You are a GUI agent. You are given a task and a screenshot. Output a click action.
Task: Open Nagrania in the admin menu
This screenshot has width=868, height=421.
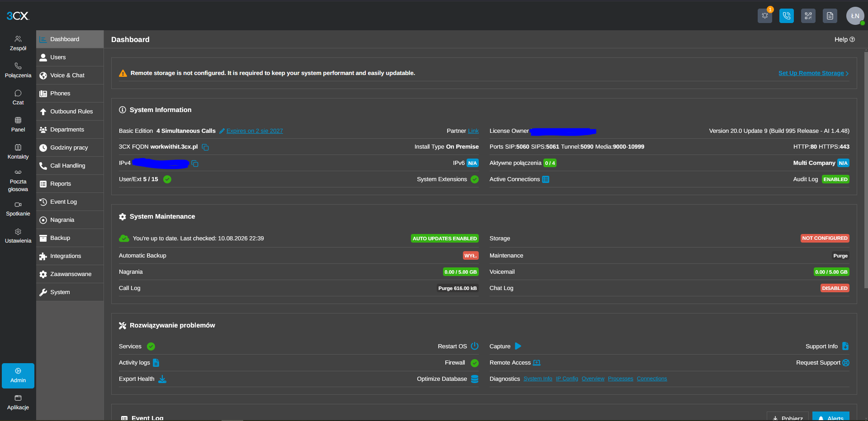click(x=70, y=220)
